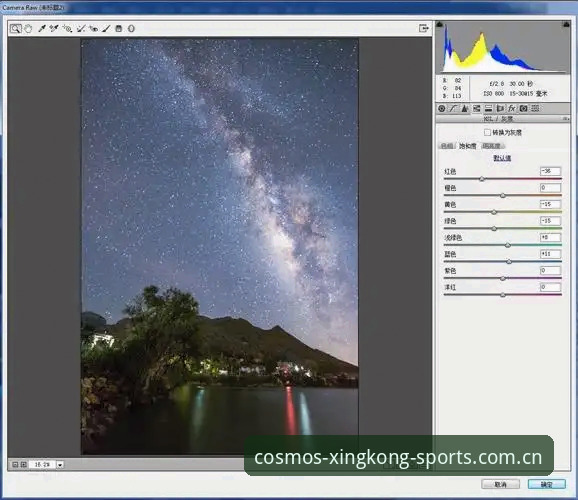Activate the Targeted Adjustment tool
Screen dimensions: 578x500
point(67,28)
